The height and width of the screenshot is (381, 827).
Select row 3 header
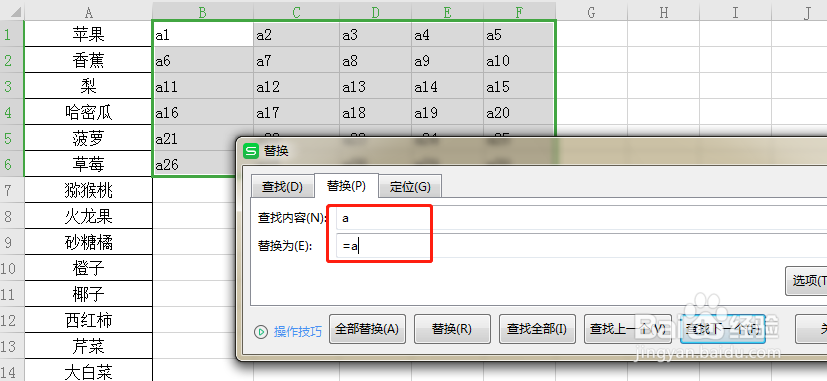[x=12, y=86]
